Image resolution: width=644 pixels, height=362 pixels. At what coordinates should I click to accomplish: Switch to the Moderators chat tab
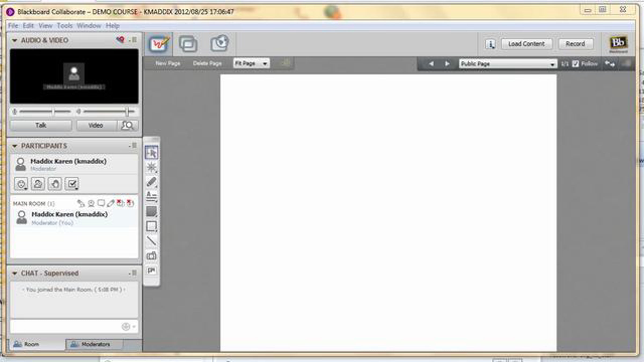[94, 344]
